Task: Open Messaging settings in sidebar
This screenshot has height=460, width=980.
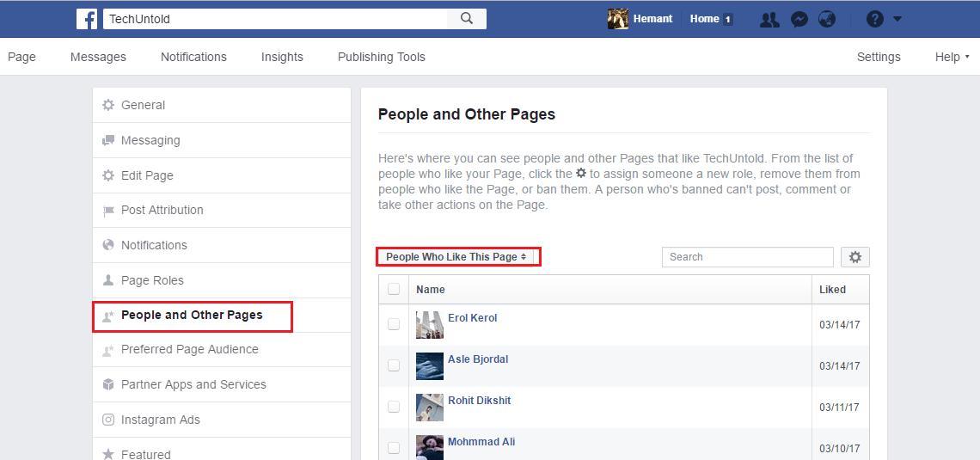Action: pos(222,140)
